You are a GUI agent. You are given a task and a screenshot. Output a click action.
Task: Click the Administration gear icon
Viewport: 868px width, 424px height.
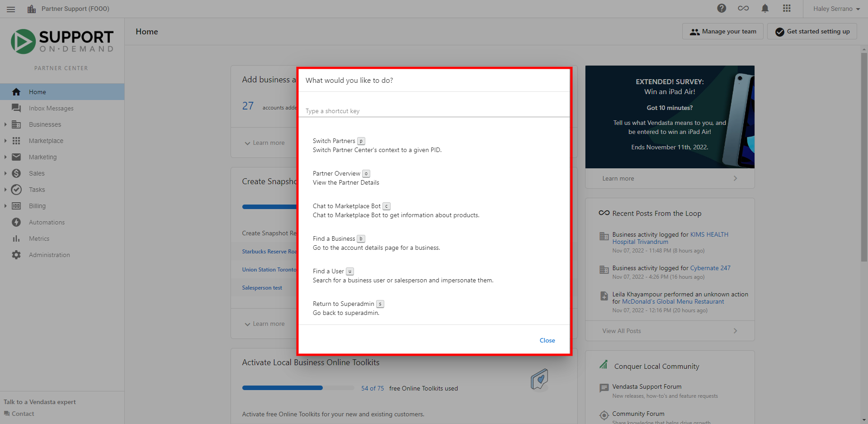(16, 255)
